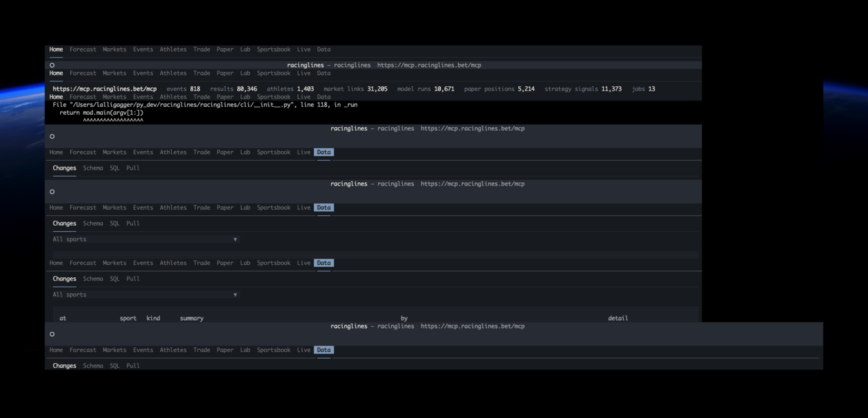Viewport: 868px width, 418px height.
Task: Click the 'by' column header
Action: tap(404, 318)
